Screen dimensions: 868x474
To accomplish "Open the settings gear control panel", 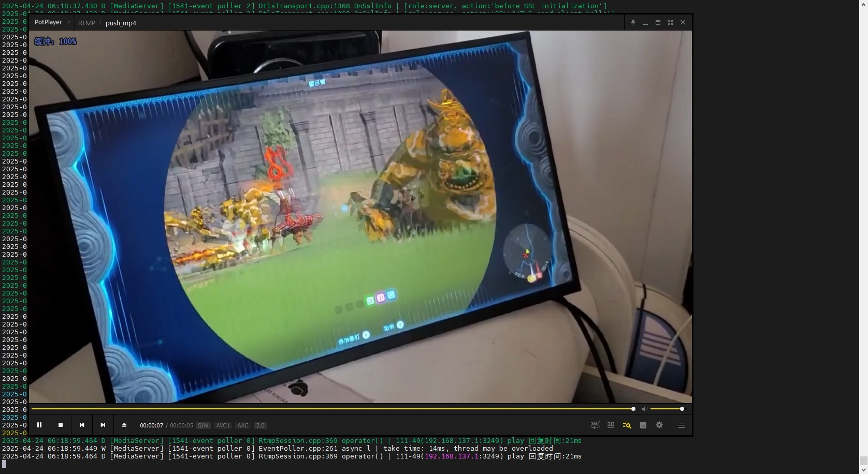I will (659, 425).
